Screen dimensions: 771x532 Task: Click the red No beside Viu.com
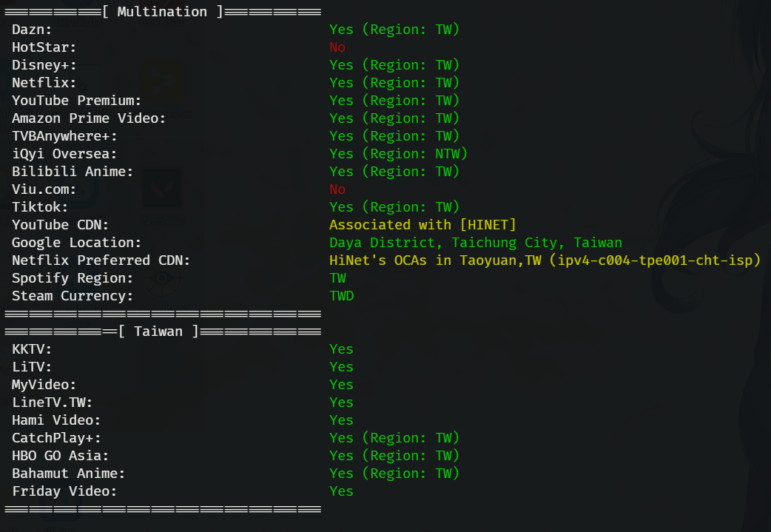coord(337,189)
